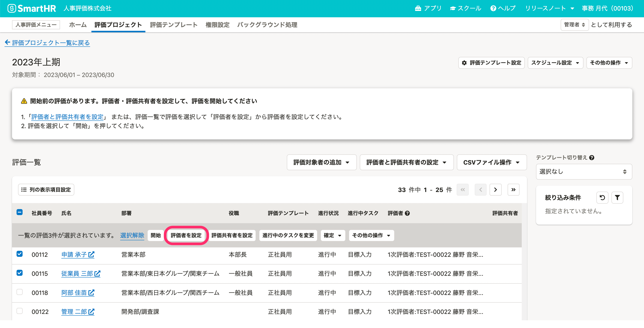Click the reset filter conditions icon
The height and width of the screenshot is (328, 644).
tap(602, 198)
